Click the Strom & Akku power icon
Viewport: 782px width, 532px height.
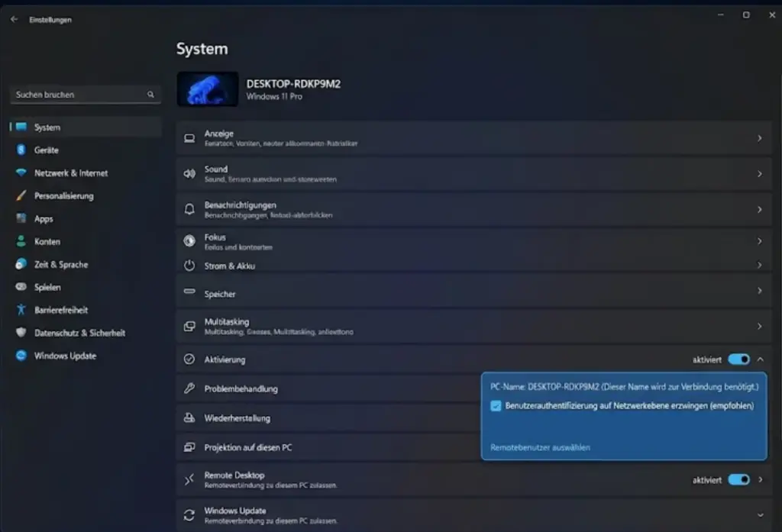(x=189, y=266)
